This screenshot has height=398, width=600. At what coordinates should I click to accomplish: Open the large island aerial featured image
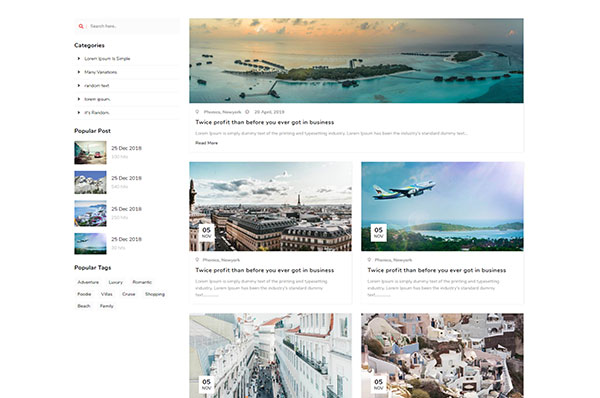pyautogui.click(x=356, y=60)
